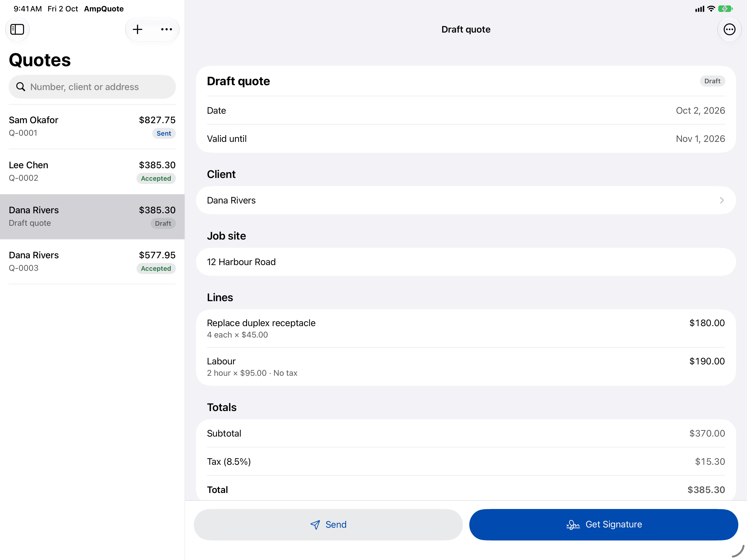Edit the 12 Harbour Road job site
This screenshot has width=747, height=560.
466,262
